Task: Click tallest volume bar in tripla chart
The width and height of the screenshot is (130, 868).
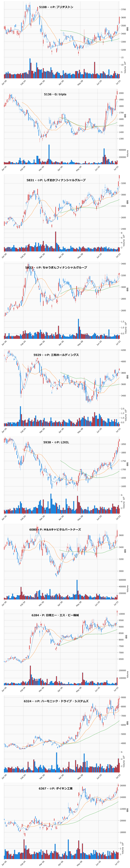Action: point(49,154)
